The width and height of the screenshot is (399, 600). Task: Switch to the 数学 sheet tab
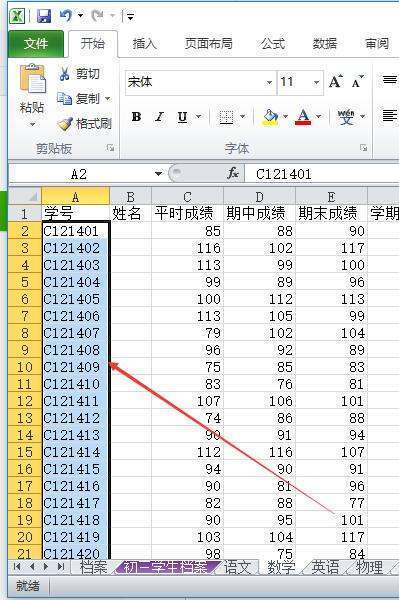point(281,567)
